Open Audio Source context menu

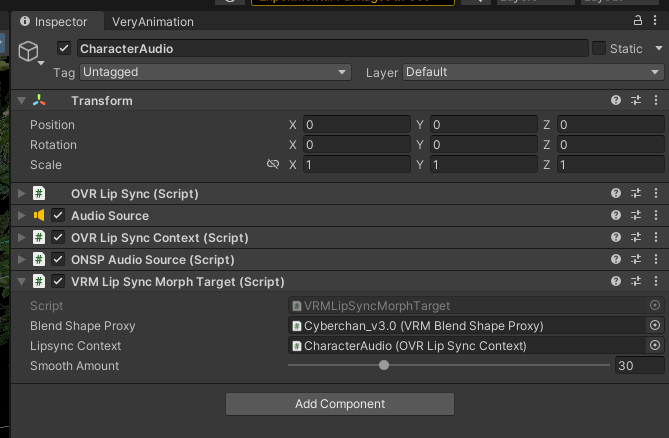coord(656,215)
